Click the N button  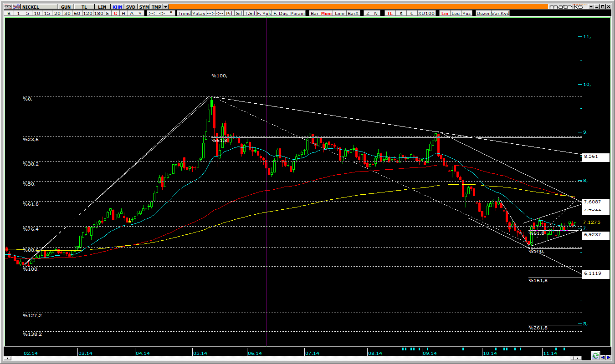click(x=376, y=13)
